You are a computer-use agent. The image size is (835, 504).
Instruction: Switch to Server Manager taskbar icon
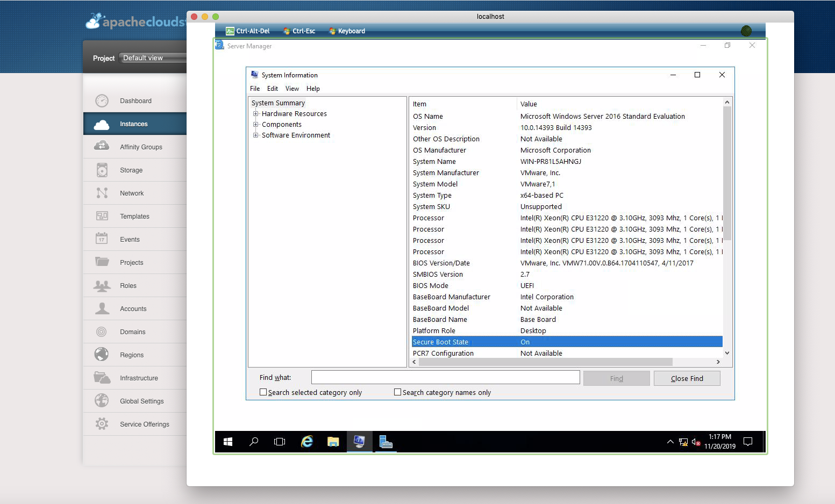click(x=386, y=442)
